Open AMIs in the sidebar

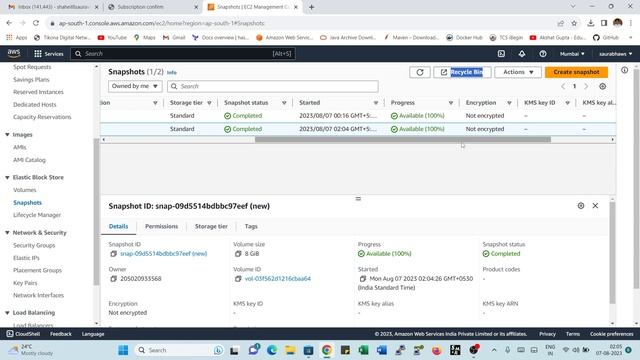pyautogui.click(x=20, y=147)
